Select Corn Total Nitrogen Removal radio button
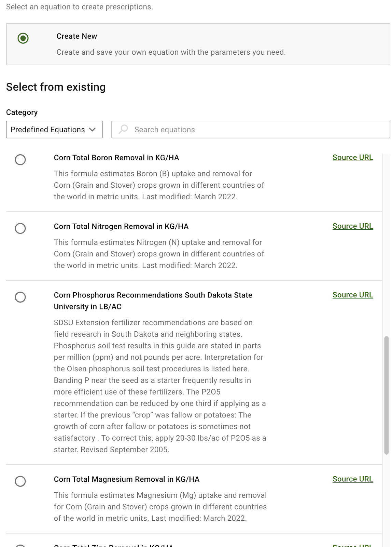Viewport: 392px width, 547px height. 20,228
